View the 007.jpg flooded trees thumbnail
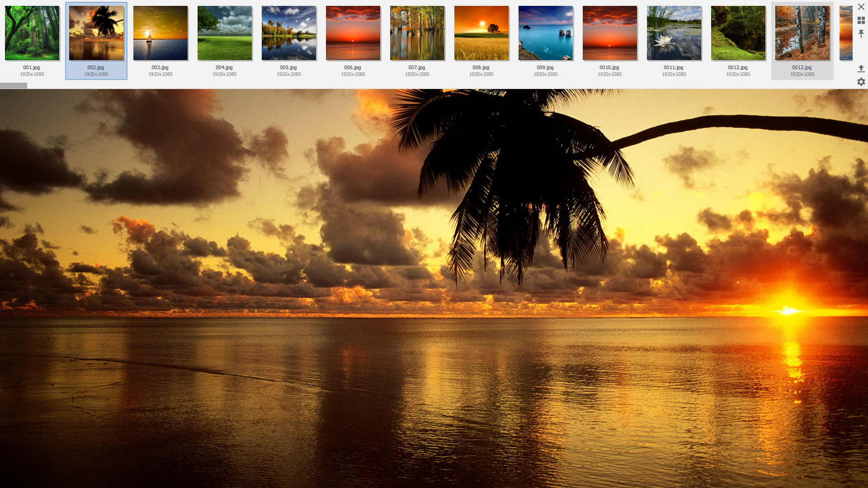Viewport: 868px width, 488px height. (417, 33)
